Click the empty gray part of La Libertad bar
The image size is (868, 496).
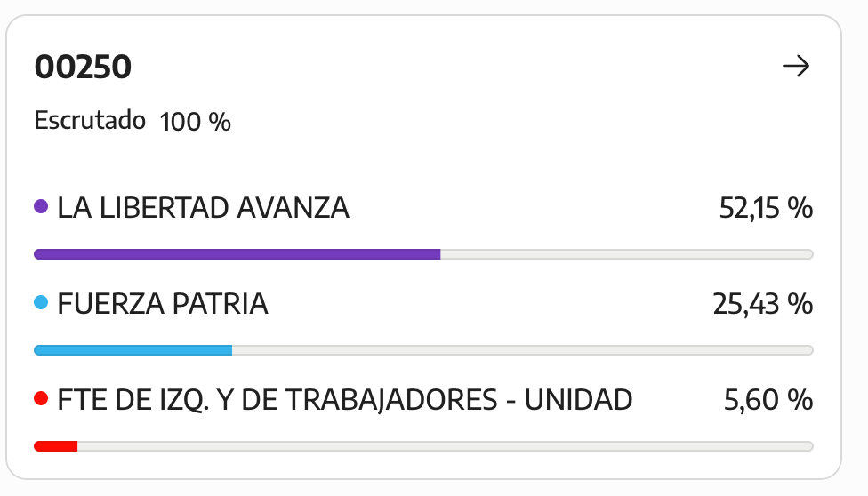pyautogui.click(x=627, y=254)
